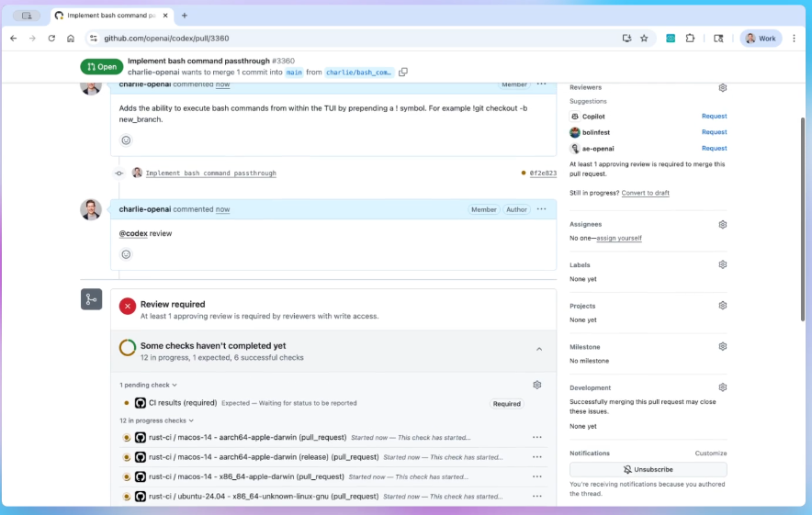Open menu for macos-14 aarch64 pull_request check
The width and height of the screenshot is (812, 515).
coord(537,437)
